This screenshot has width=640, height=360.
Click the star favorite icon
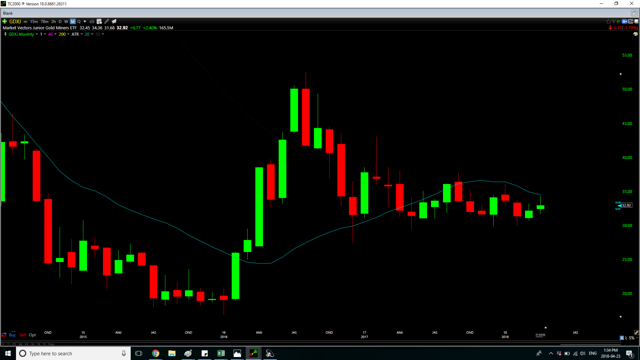pyautogui.click(x=608, y=22)
